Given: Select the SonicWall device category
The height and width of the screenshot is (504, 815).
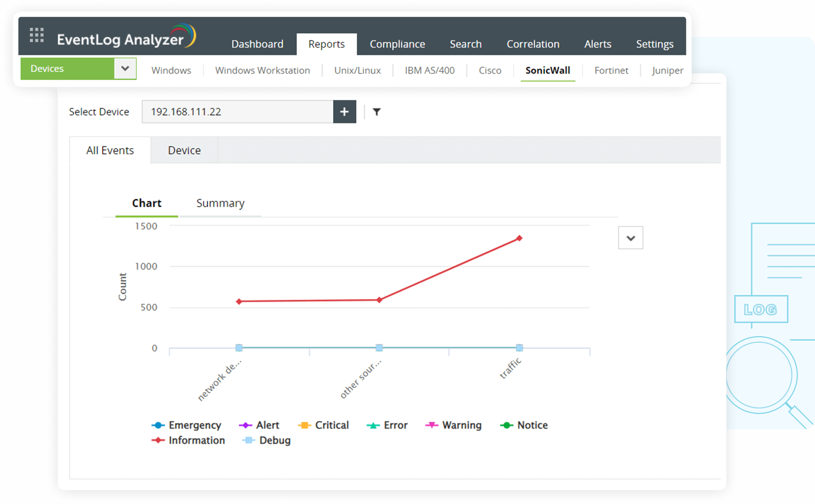Looking at the screenshot, I should [x=548, y=70].
